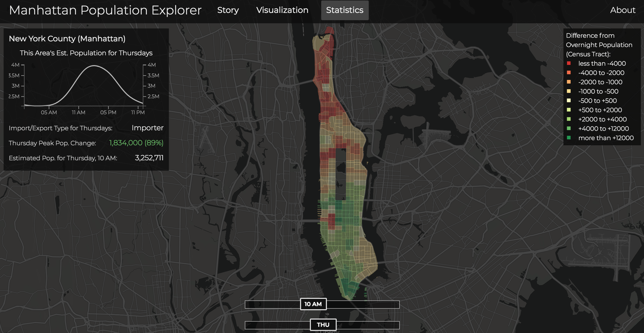The height and width of the screenshot is (333, 644).
Task: Click the 'New York County (Manhattan)' heading
Action: click(67, 39)
